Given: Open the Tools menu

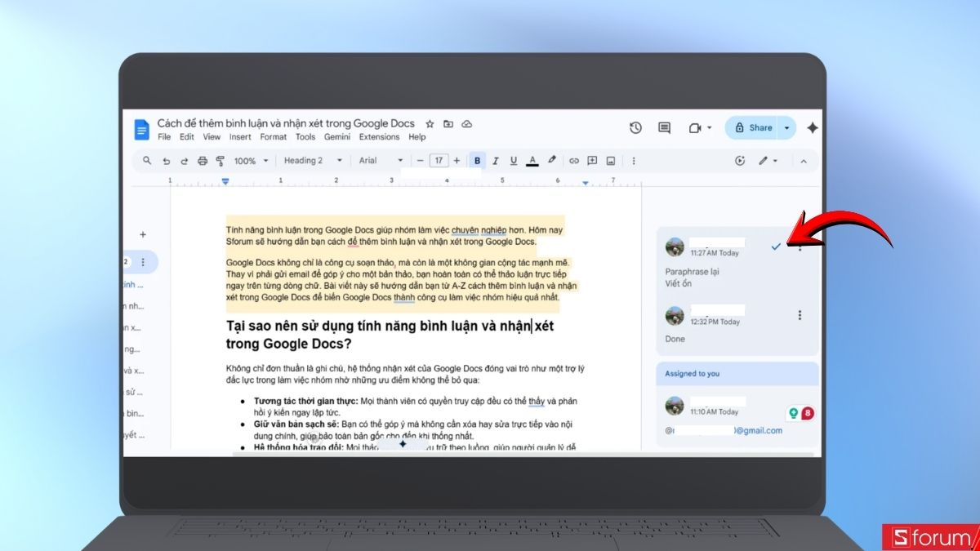Looking at the screenshot, I should click(x=305, y=137).
